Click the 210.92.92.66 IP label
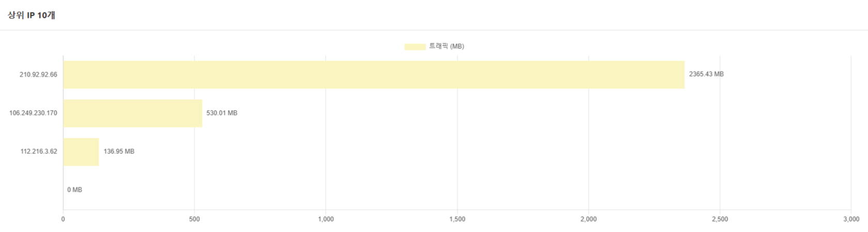 [38, 74]
